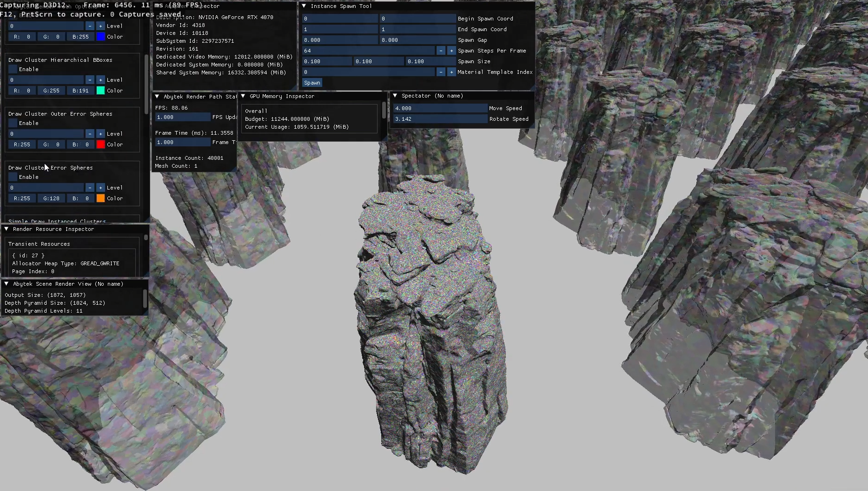Collapse the GPU Memory Inspector window

click(x=243, y=96)
